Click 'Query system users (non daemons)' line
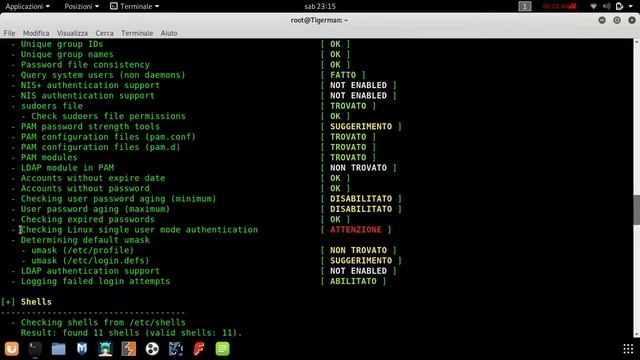Screen dimensions: 640x360 (x=103, y=75)
